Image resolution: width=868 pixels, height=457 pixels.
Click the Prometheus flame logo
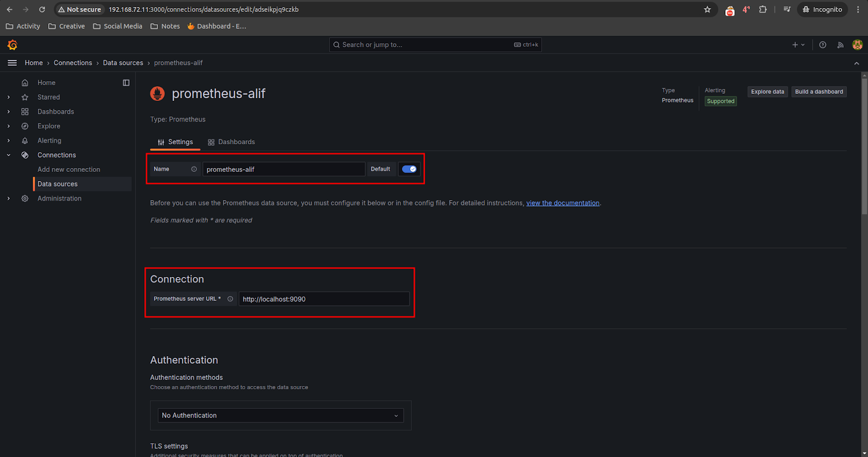tap(157, 94)
